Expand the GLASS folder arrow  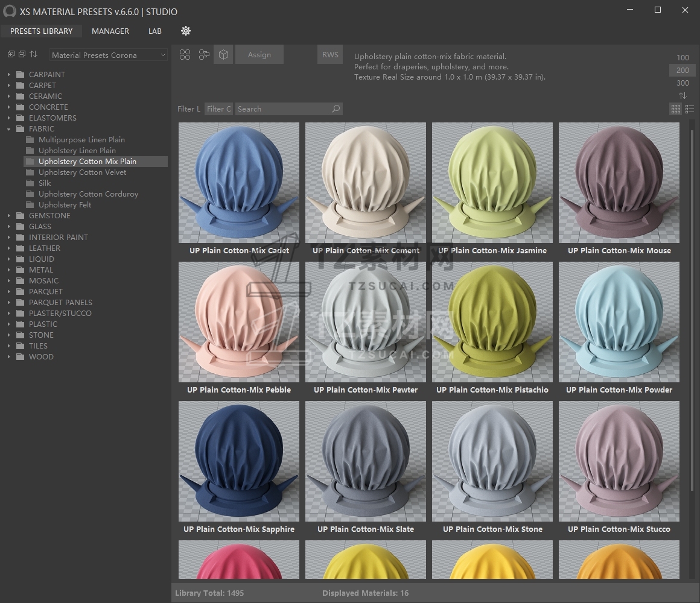click(8, 227)
